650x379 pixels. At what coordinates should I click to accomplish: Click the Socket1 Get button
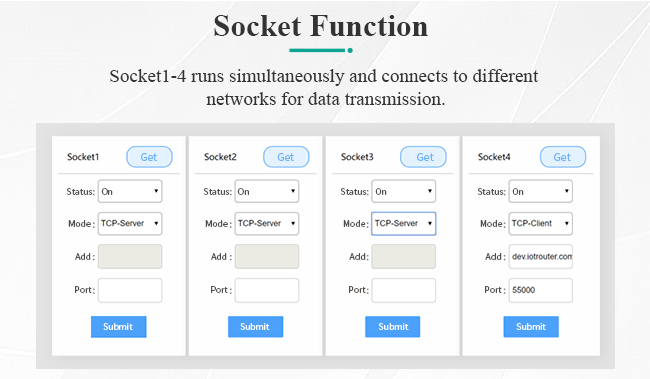pyautogui.click(x=149, y=157)
